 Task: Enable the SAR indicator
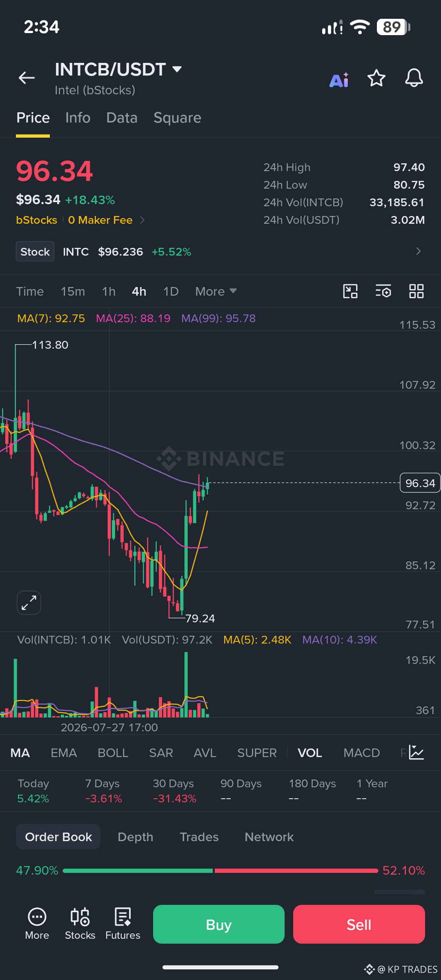pyautogui.click(x=161, y=753)
